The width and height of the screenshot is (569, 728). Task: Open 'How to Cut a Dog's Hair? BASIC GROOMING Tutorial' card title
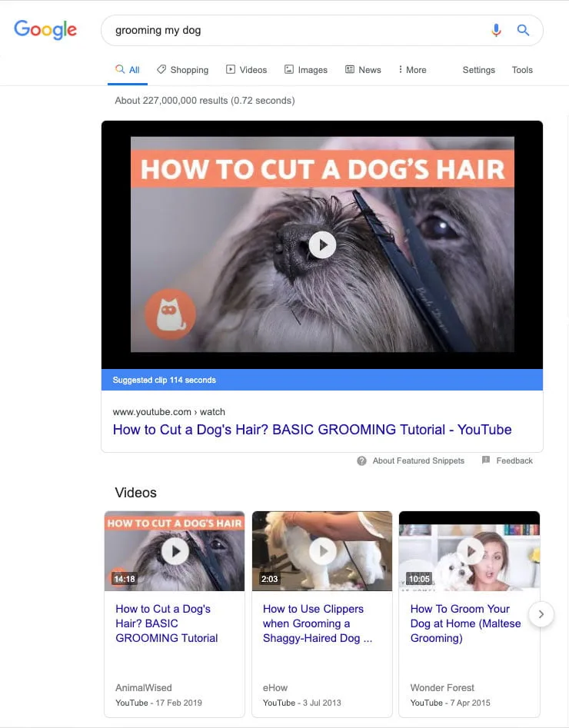tap(167, 623)
